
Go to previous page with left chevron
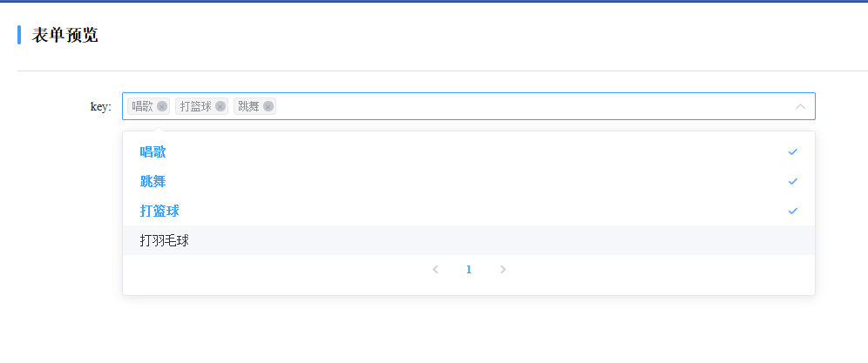[435, 270]
